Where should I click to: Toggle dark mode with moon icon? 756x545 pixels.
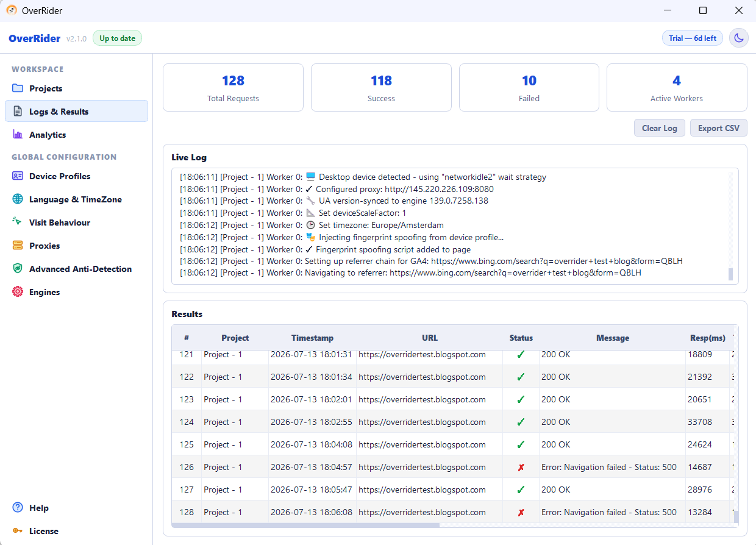[x=739, y=38]
